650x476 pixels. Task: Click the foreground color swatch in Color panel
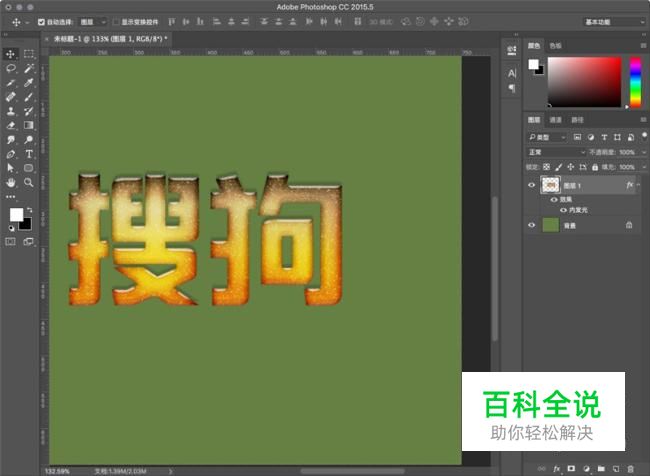[x=534, y=64]
